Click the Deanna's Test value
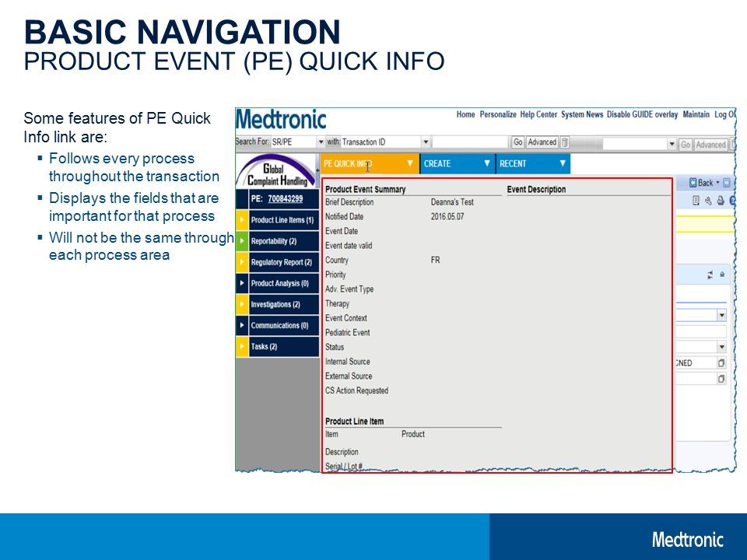 452,202
